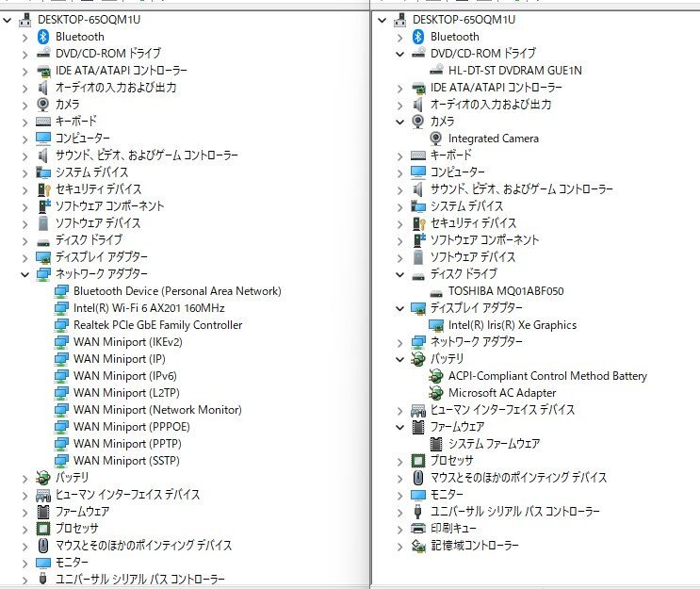Click Intel Wi-Fi 6 AX201 adapter icon
The height and width of the screenshot is (589, 700).
tap(61, 308)
